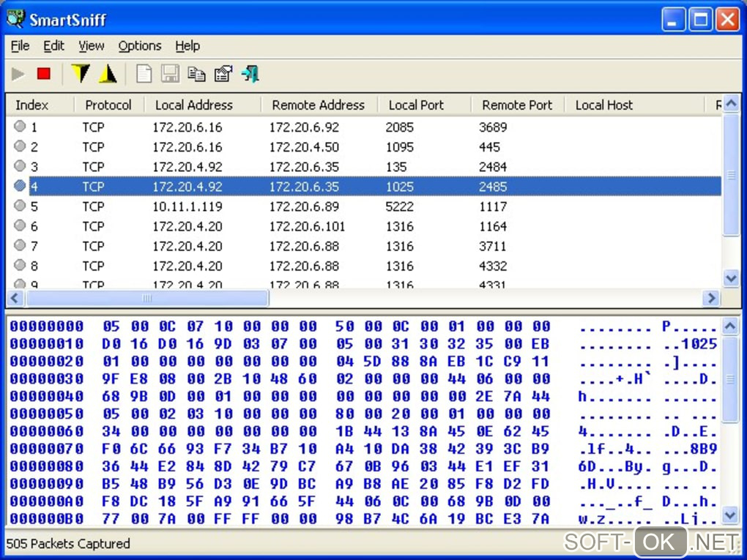Minimize the SmartSniff window
Image resolution: width=747 pixels, height=560 pixels.
673,20
